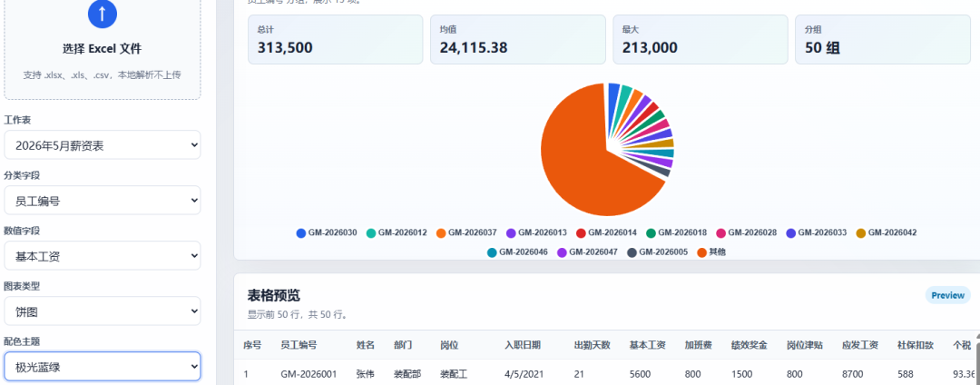Open the 配色主题 dropdown showing 极光蓝绿

click(x=103, y=366)
